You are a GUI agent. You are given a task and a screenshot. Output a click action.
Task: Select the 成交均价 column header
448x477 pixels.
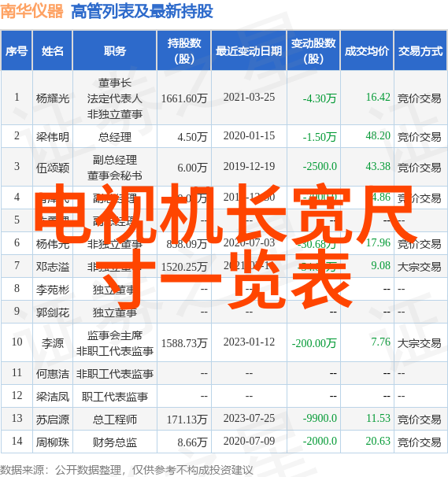[367, 50]
